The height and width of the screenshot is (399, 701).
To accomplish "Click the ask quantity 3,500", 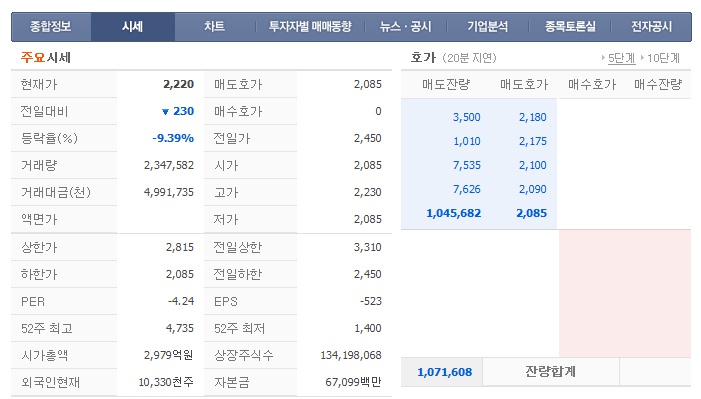I will [467, 117].
